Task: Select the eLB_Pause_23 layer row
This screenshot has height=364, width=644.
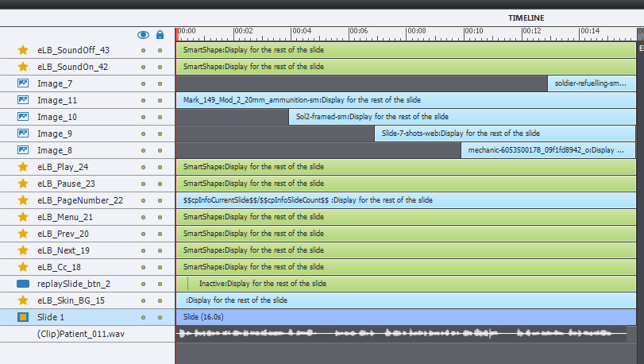Action: coord(73,184)
